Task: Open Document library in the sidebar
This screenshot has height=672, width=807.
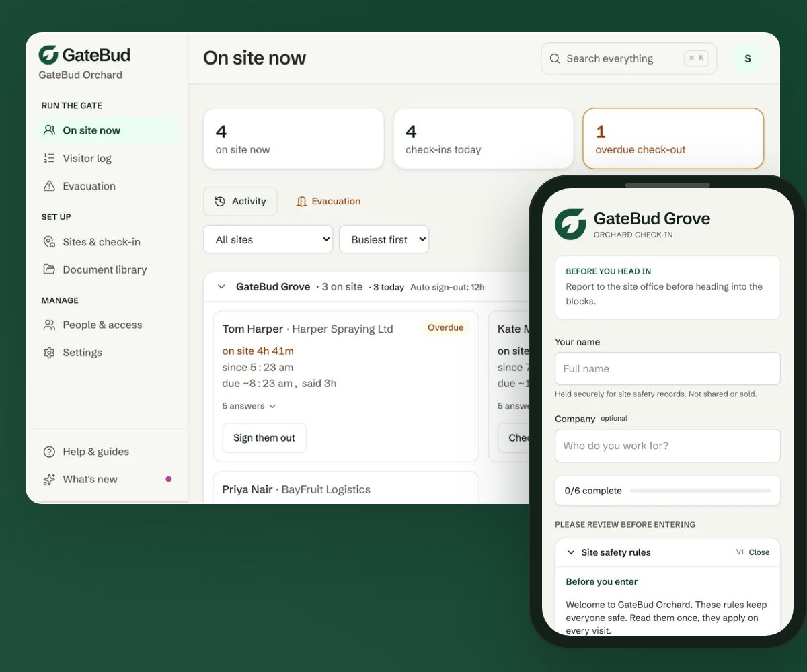Action: coord(108,269)
